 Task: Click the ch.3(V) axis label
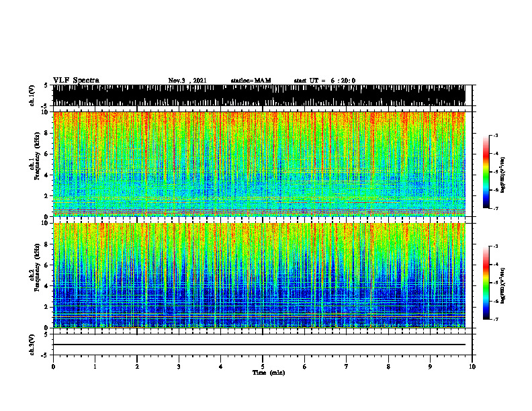click(32, 345)
